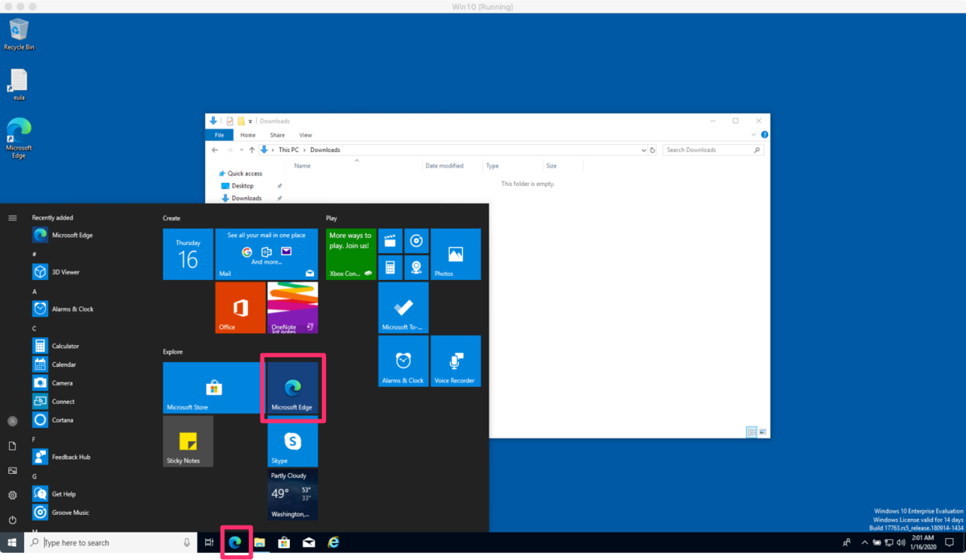Expand the Start menu hamburger button
This screenshot has height=560, width=966.
pos(12,218)
